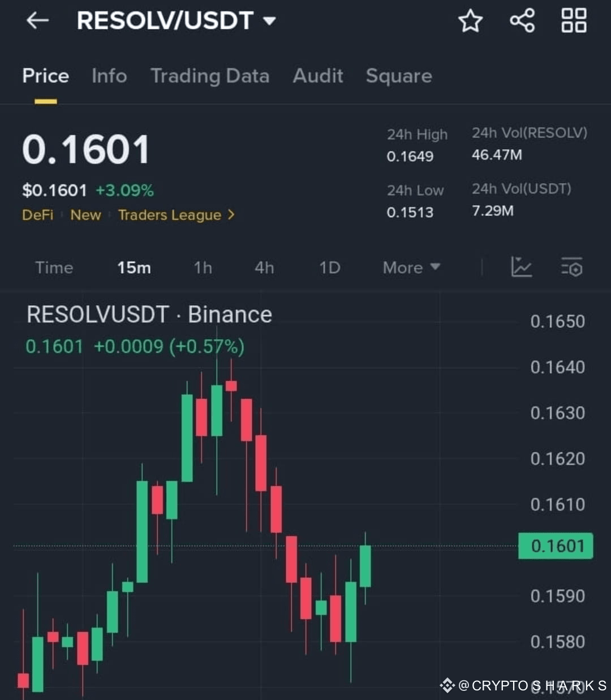Tap the highlighted 0.1601 price label
Image resolution: width=611 pixels, height=700 pixels.
(x=556, y=545)
